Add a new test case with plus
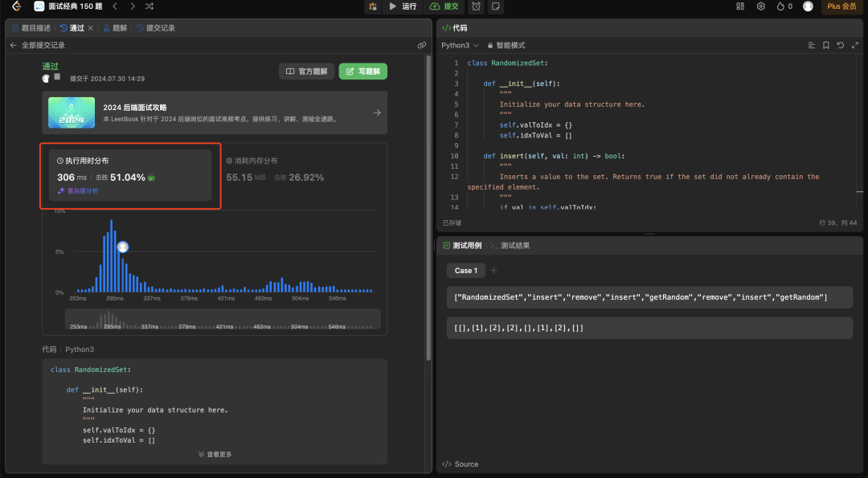868x478 pixels. click(x=493, y=271)
